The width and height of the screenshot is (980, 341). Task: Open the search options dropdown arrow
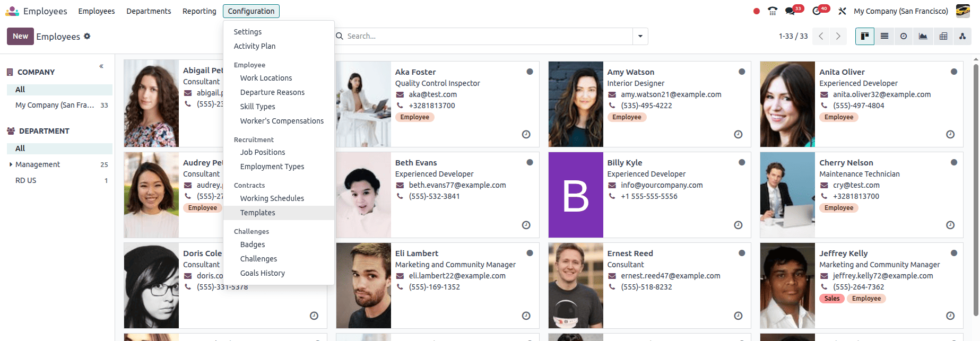click(640, 36)
